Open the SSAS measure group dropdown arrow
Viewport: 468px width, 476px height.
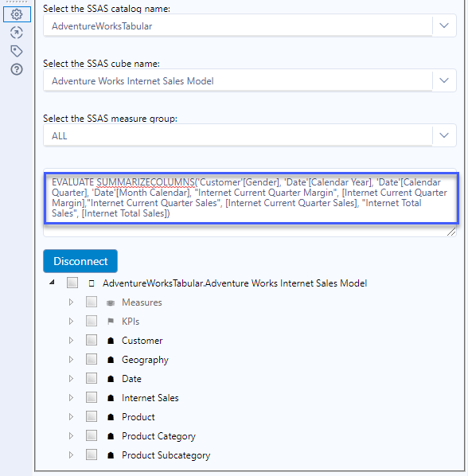point(444,135)
